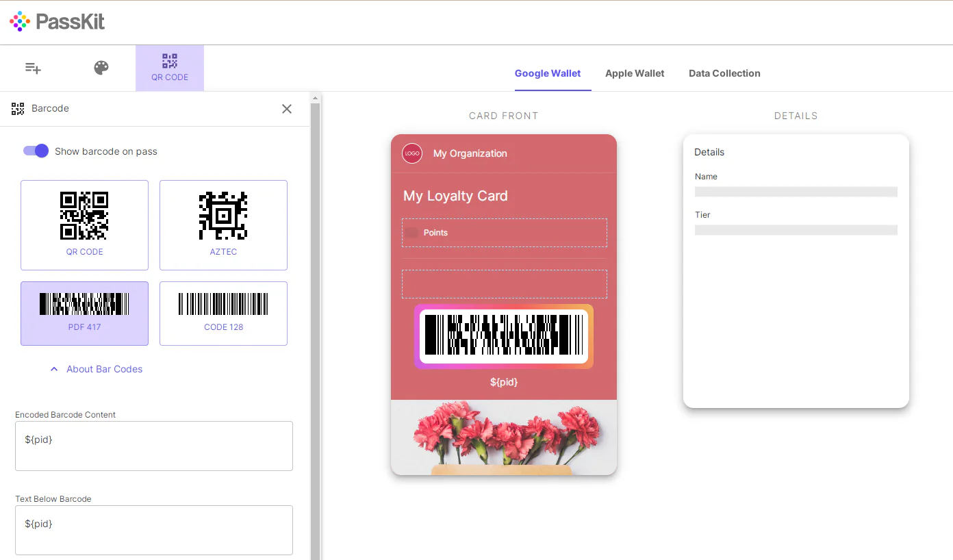
Task: Click the round LOGO placeholder on card
Action: (412, 153)
